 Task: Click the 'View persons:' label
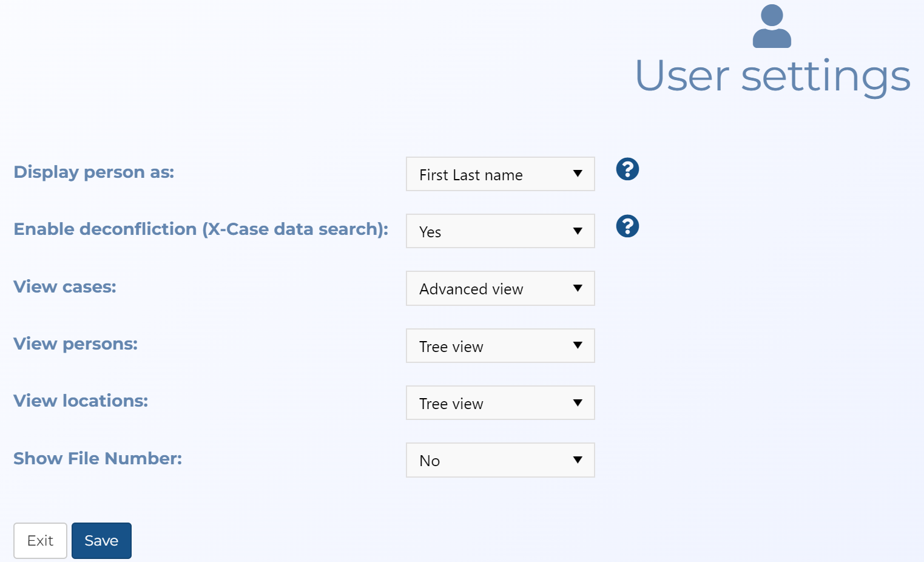coord(76,344)
